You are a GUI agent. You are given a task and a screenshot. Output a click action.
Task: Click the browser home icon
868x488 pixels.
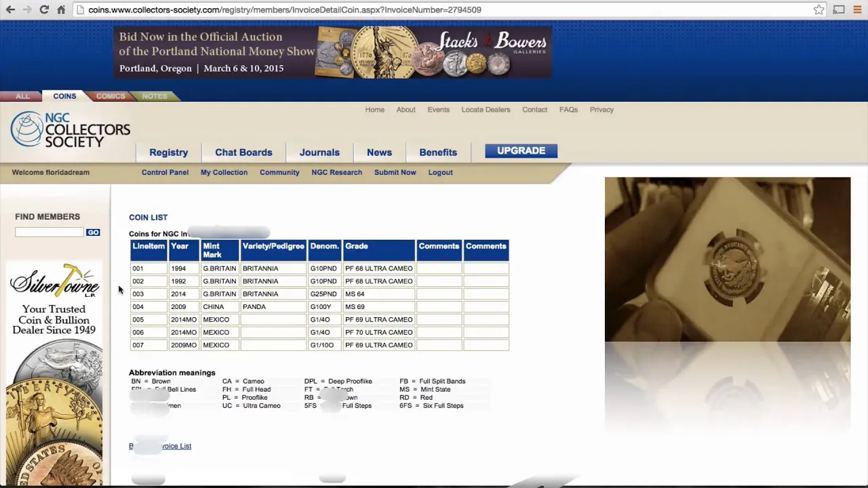tap(61, 9)
